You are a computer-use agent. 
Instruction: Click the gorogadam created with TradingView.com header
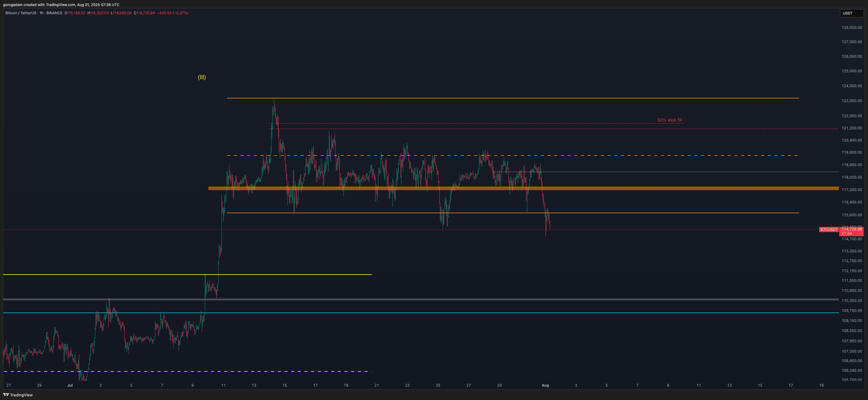[x=61, y=5]
